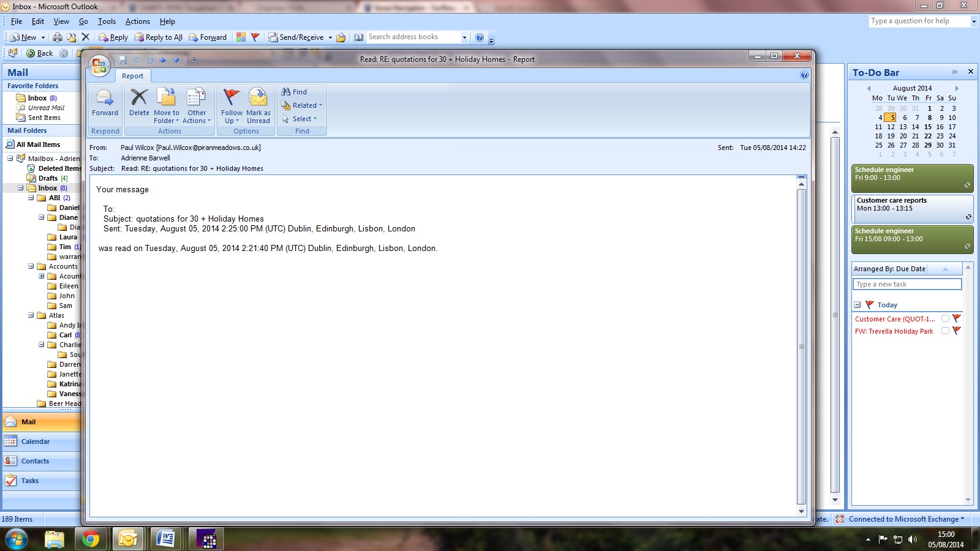This screenshot has width=980, height=551.
Task: Collapse the ABI folder
Action: pyautogui.click(x=31, y=198)
